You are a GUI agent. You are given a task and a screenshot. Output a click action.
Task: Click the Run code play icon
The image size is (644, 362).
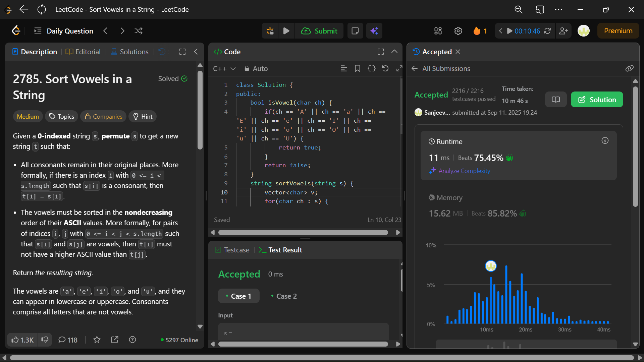point(286,31)
